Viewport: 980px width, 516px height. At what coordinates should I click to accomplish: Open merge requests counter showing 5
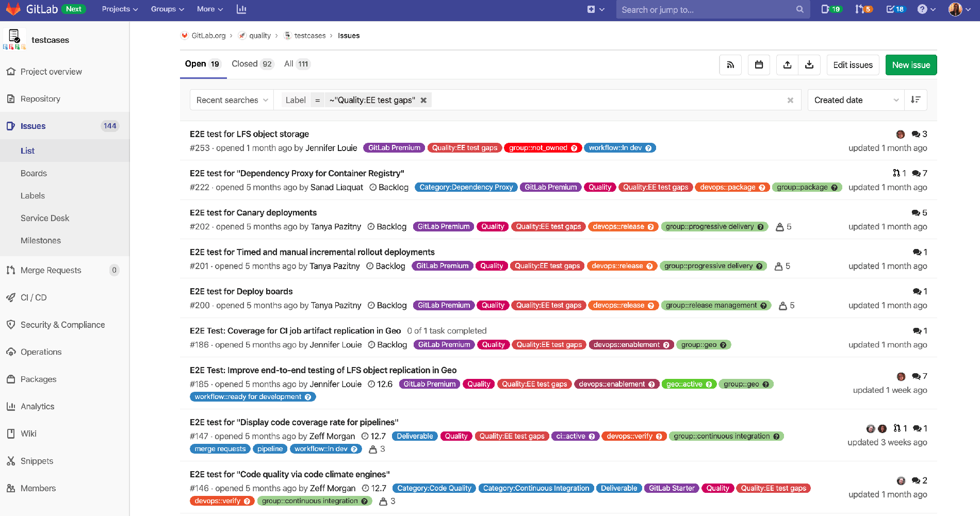(864, 9)
